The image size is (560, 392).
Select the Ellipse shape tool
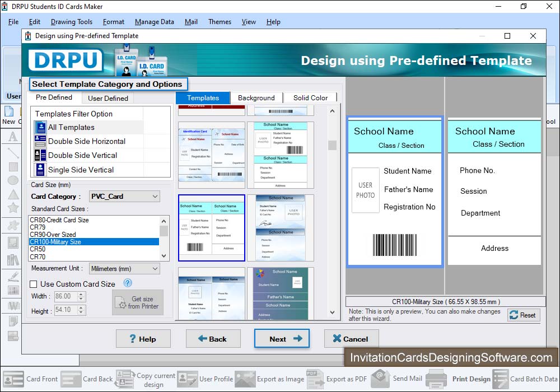click(x=13, y=180)
